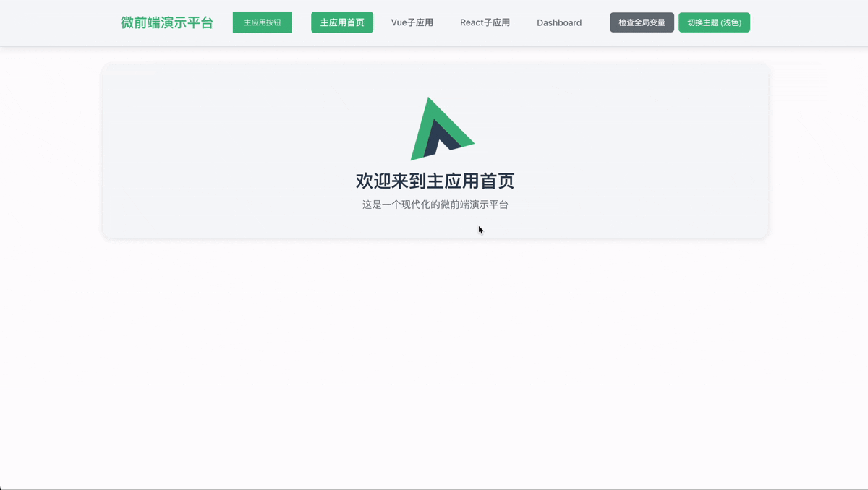
Task: Click the subtitle 这是一个现代化的微前端演示平台
Action: 435,205
